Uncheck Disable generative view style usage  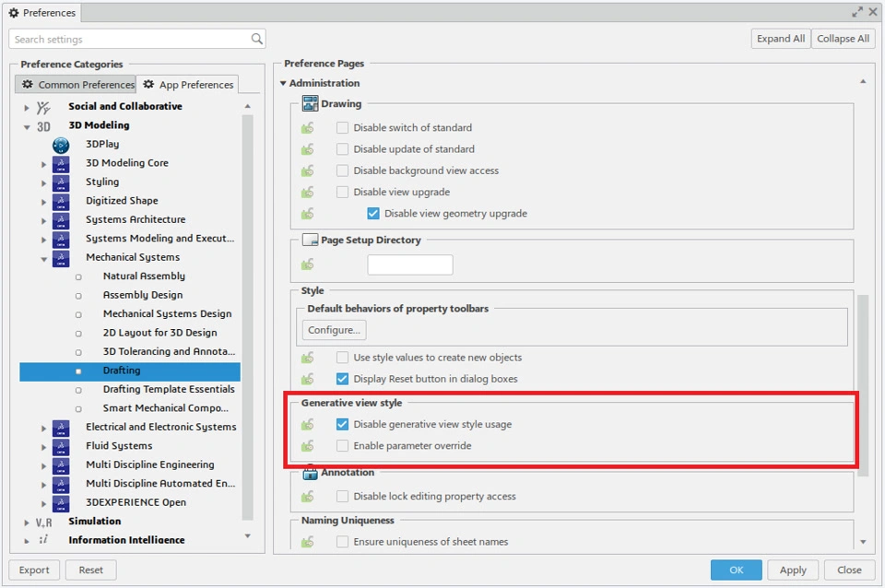coord(343,425)
